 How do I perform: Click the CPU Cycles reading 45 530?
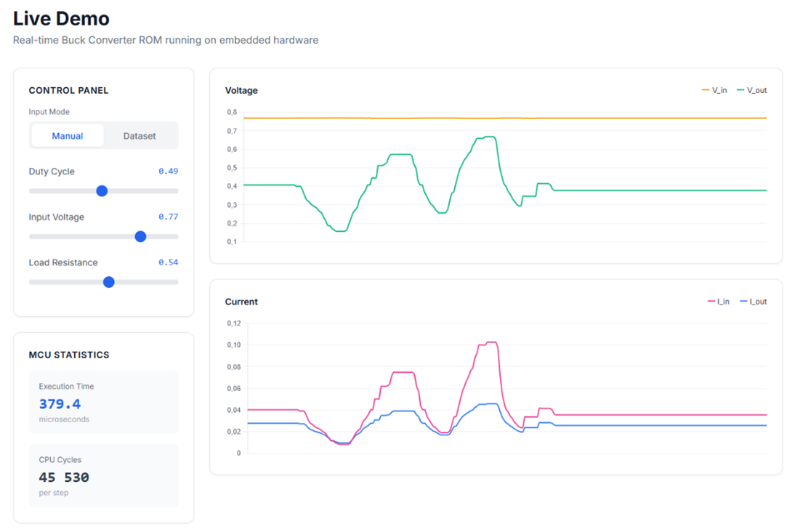64,477
